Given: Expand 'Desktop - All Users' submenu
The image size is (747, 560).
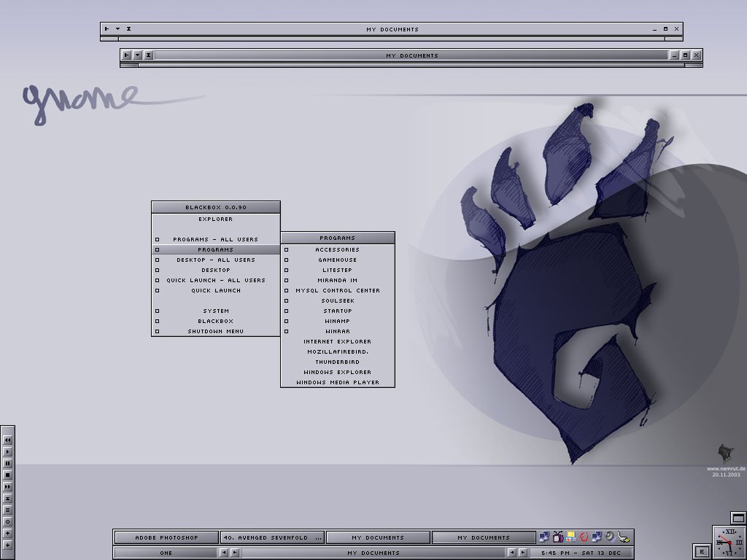Looking at the screenshot, I should (216, 260).
